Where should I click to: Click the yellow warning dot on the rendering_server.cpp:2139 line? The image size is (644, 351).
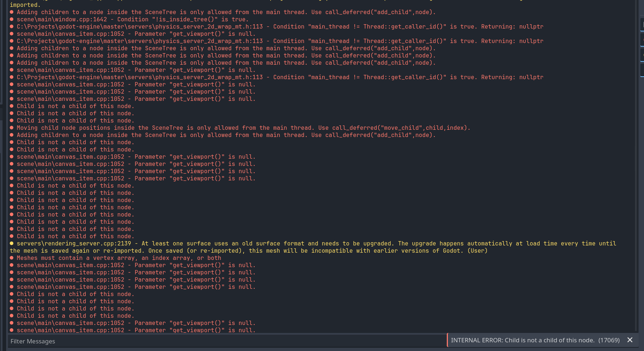[x=13, y=243]
